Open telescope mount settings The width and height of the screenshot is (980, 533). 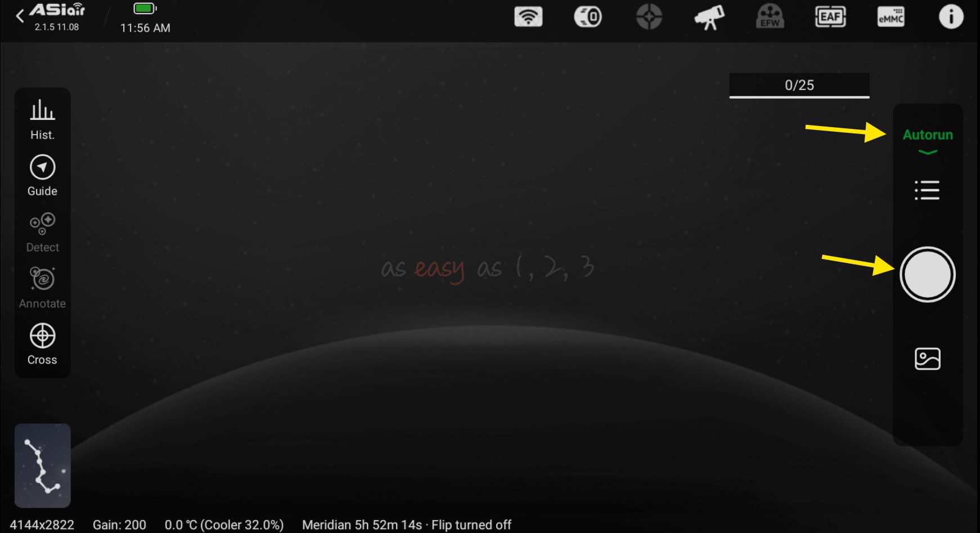[x=709, y=17]
